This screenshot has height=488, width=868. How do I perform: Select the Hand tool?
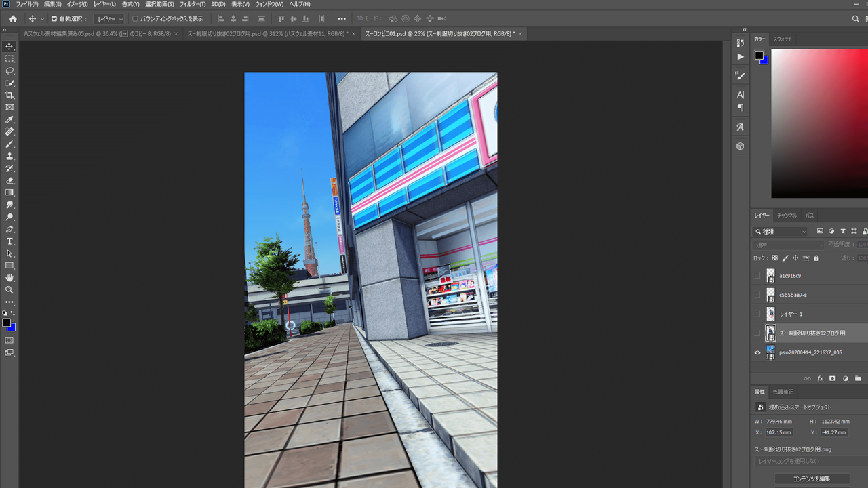point(9,278)
